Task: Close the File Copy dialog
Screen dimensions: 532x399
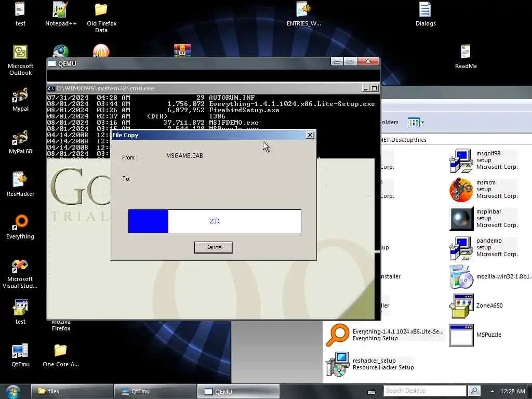Action: tap(310, 135)
